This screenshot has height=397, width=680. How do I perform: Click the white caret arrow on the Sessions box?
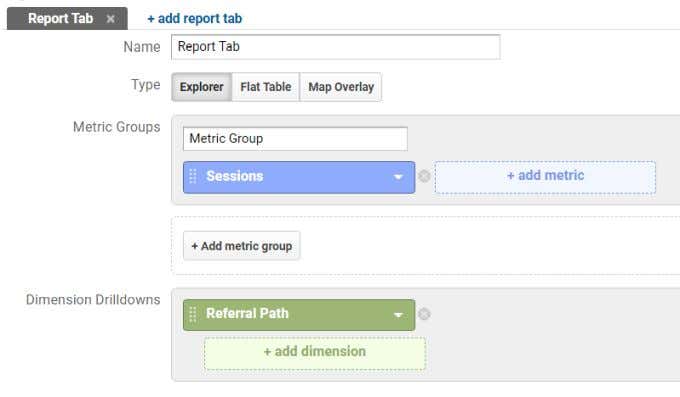pos(398,177)
